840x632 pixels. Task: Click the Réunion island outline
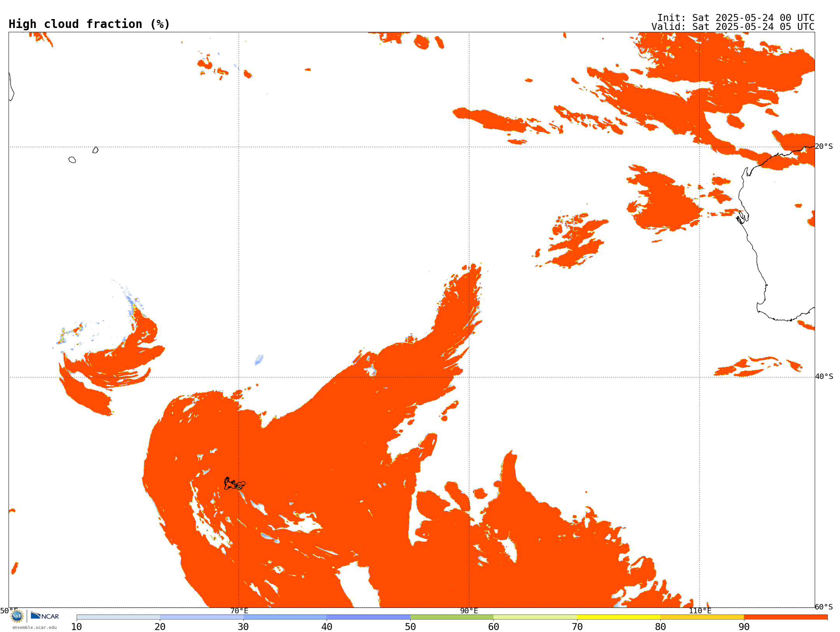(x=72, y=160)
